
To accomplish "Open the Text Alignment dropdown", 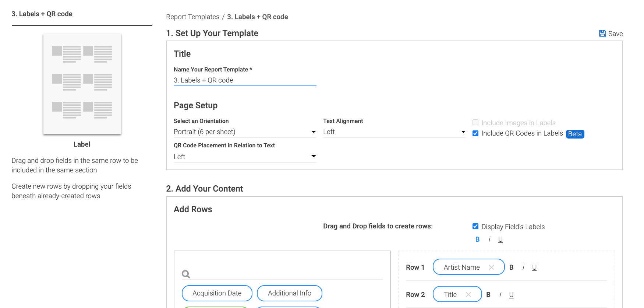I will point(394,132).
